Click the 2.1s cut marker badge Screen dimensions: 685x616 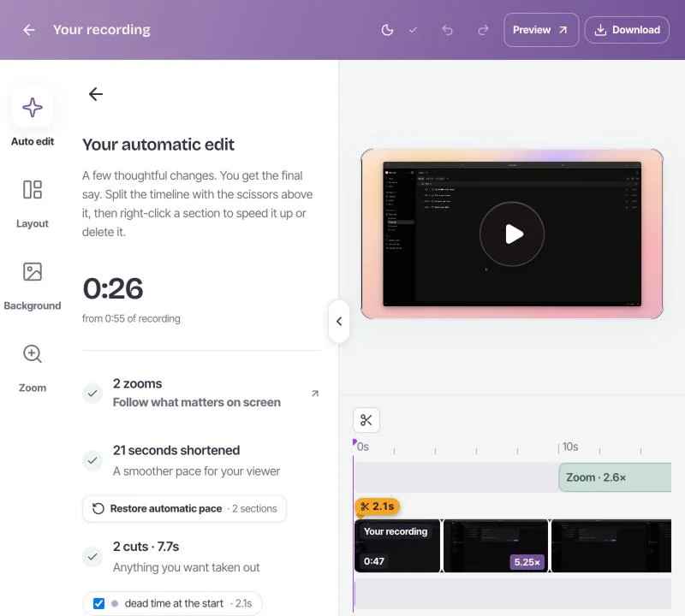pyautogui.click(x=378, y=506)
